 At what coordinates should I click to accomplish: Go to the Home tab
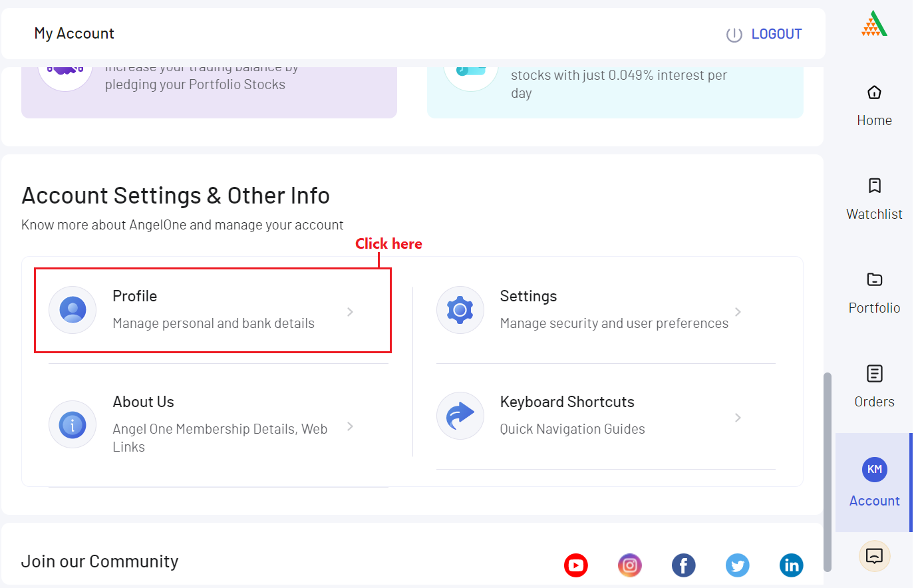874,105
